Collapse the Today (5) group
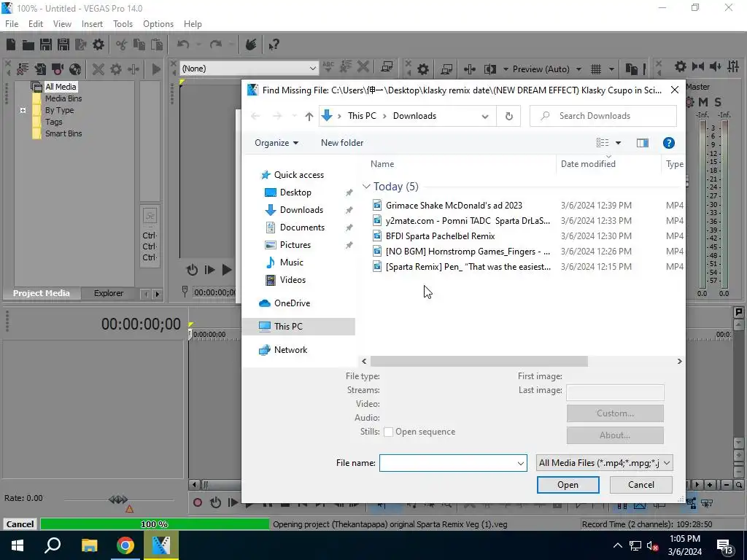The image size is (747, 560). point(366,187)
